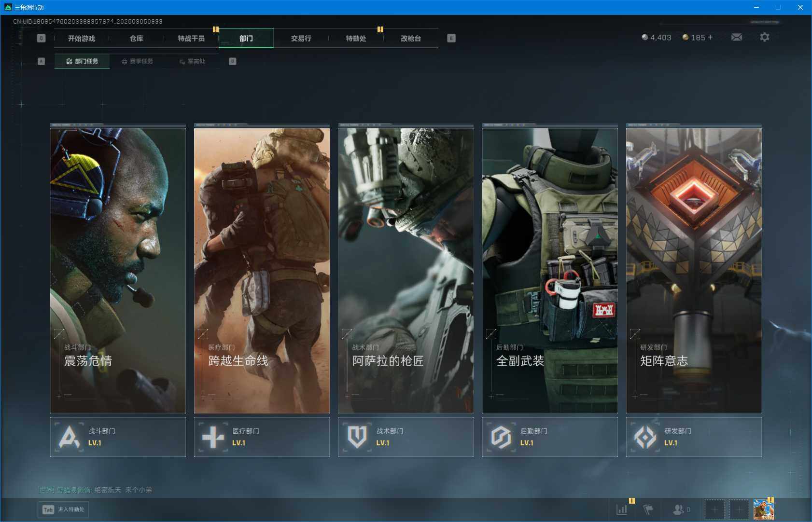Open the 阿萨拉的枪匠 mission card
Image resolution: width=812 pixels, height=522 pixels.
click(x=406, y=270)
